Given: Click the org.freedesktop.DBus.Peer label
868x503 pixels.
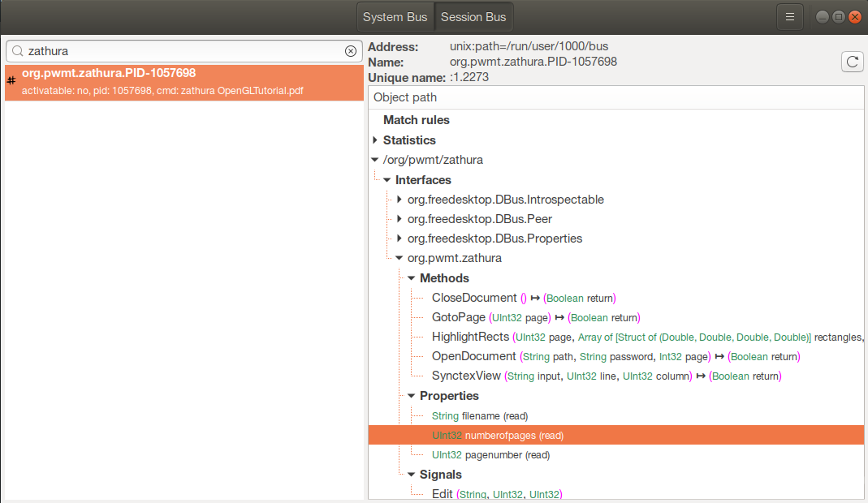Looking at the screenshot, I should pos(479,219).
